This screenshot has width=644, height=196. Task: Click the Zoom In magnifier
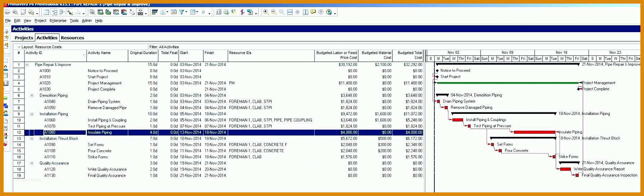(266, 12)
